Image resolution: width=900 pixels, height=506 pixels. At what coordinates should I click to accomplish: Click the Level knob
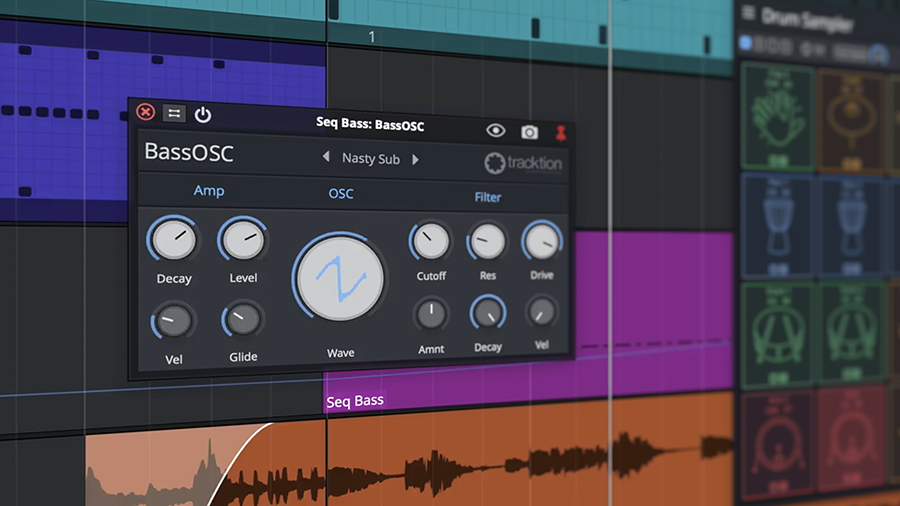(243, 240)
